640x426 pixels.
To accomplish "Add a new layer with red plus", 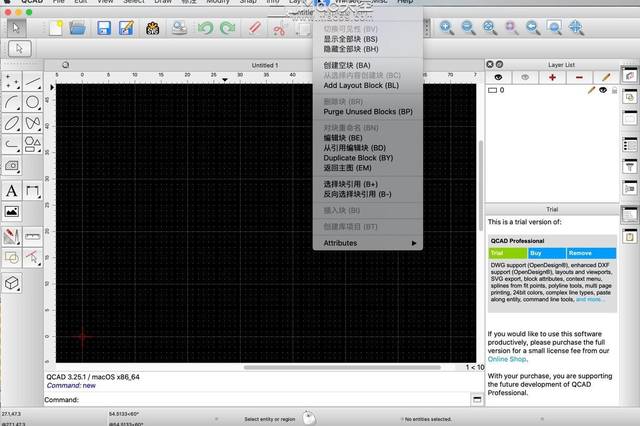I will tap(552, 77).
